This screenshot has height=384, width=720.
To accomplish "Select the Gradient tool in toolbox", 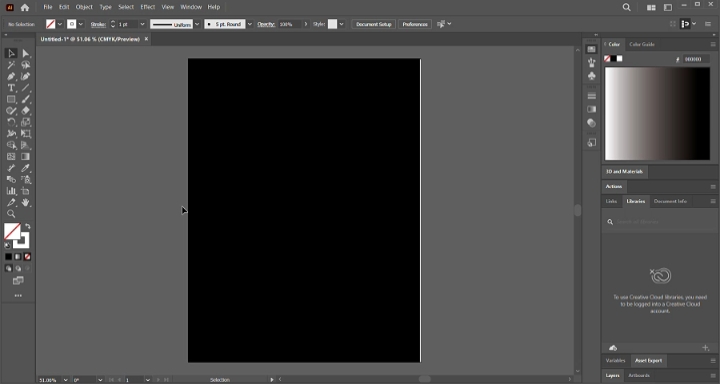I will [x=26, y=157].
